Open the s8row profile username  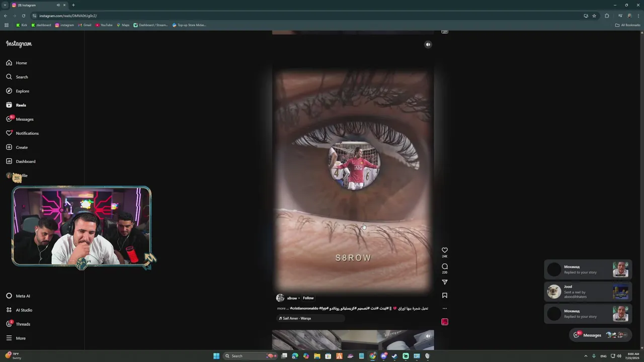(x=292, y=298)
